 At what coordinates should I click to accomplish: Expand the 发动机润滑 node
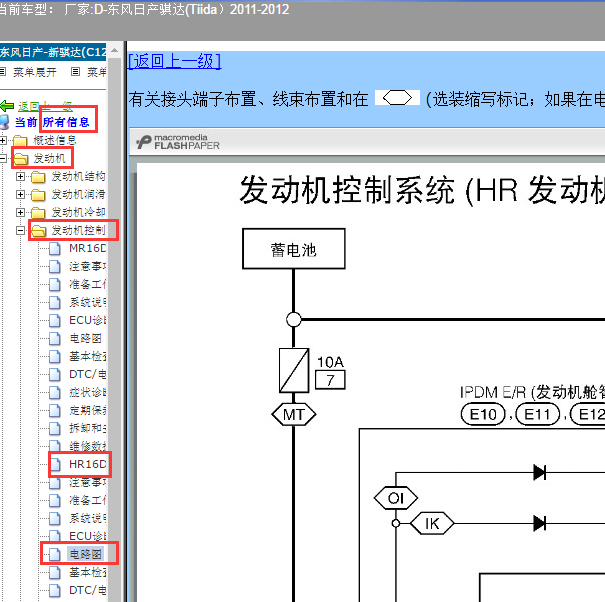tap(20, 194)
